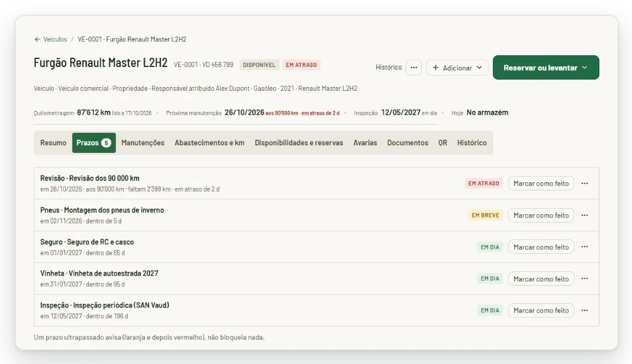Click the EM DIA badge in Seguro row
This screenshot has height=364, width=632.
pyautogui.click(x=490, y=247)
